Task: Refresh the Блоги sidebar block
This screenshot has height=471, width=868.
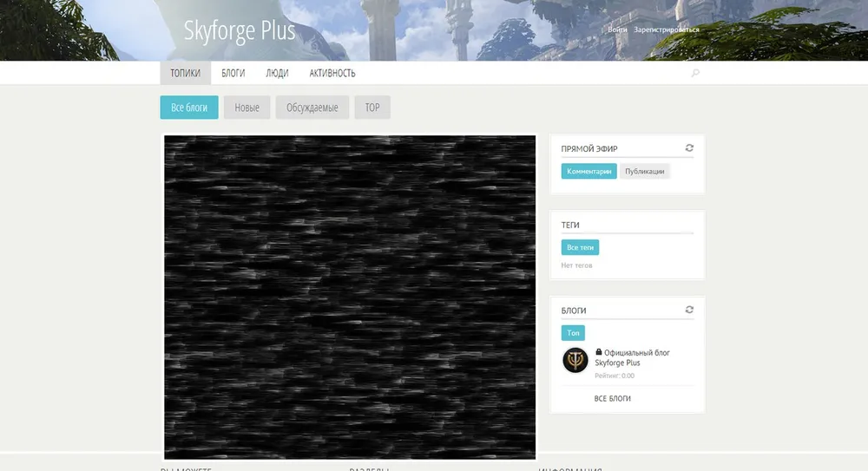Action: pos(689,310)
